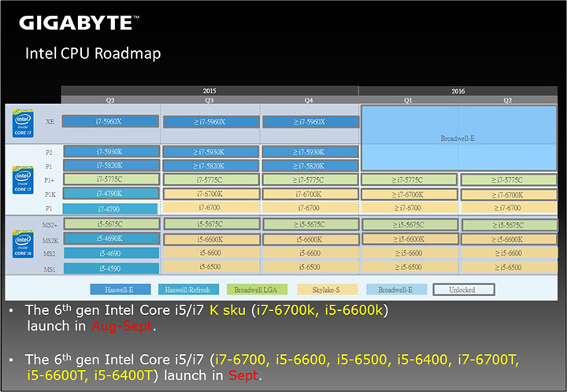Click the MS2+ row label

pos(50,225)
